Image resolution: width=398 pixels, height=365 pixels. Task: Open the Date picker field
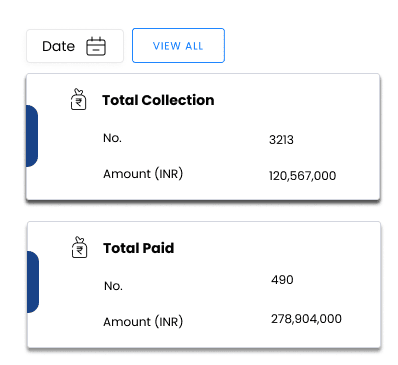point(75,46)
